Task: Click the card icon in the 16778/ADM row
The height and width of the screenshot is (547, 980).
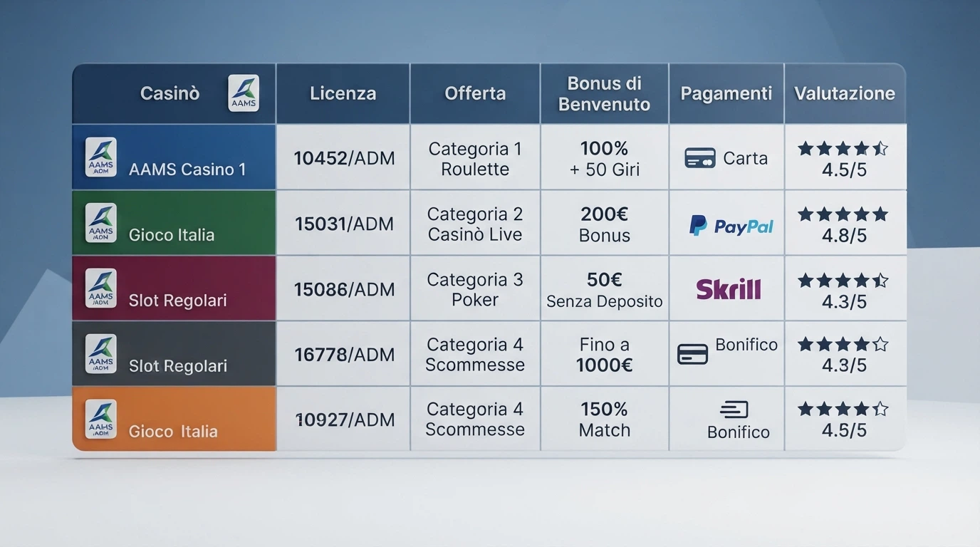Action: (692, 354)
